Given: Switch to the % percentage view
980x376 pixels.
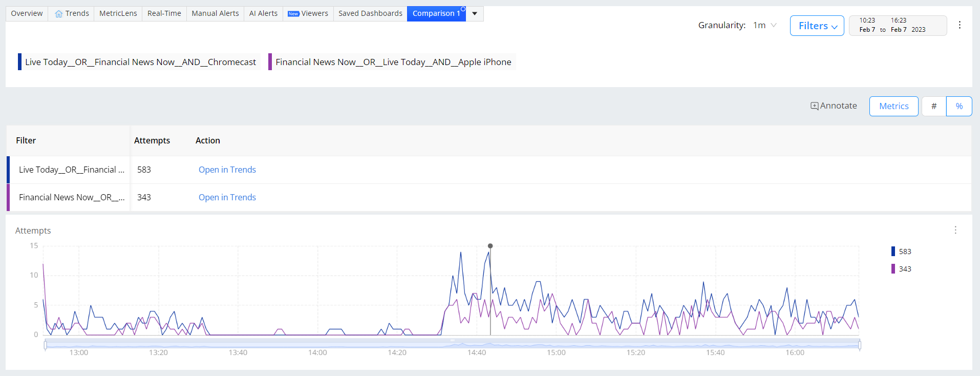Looking at the screenshot, I should point(959,106).
